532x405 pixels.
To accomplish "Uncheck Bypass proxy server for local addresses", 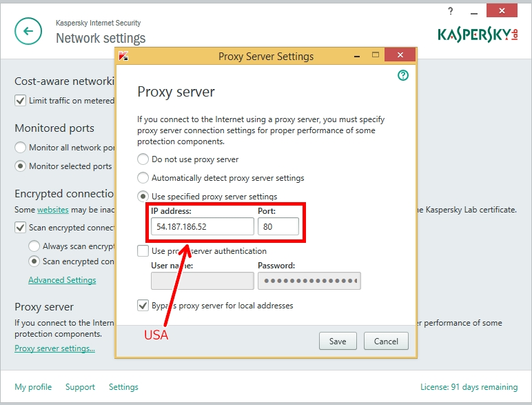I will pos(143,306).
